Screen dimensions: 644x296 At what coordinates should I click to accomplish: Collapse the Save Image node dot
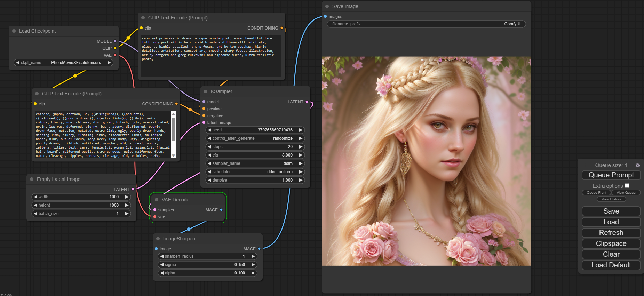327,6
